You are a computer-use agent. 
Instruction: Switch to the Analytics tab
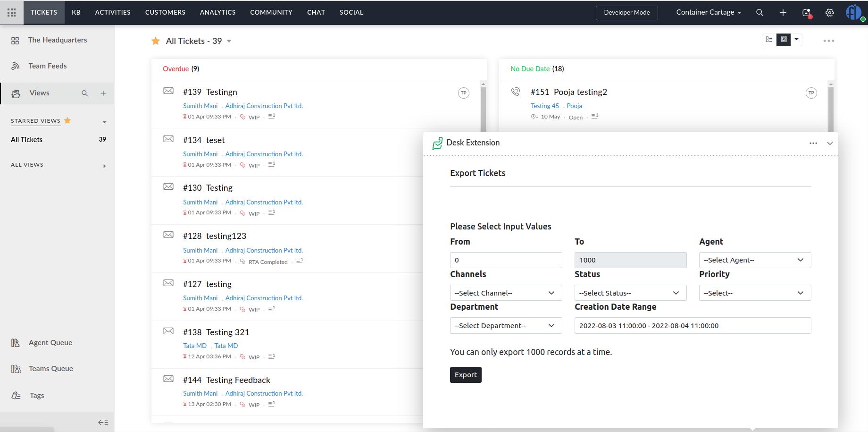[x=217, y=12]
